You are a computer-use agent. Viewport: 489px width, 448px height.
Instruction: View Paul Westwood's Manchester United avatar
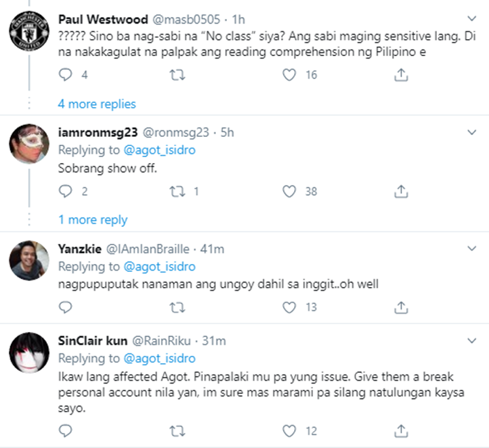pyautogui.click(x=31, y=31)
